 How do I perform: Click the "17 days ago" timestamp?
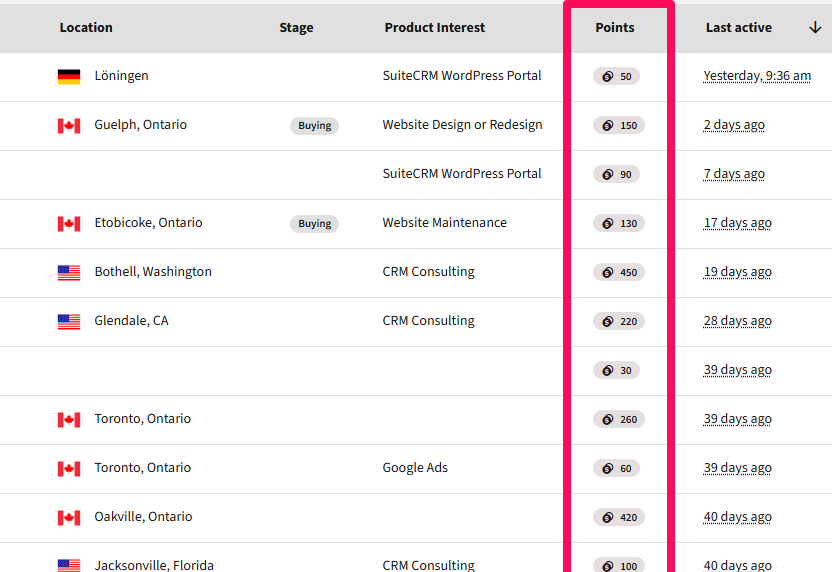(737, 223)
